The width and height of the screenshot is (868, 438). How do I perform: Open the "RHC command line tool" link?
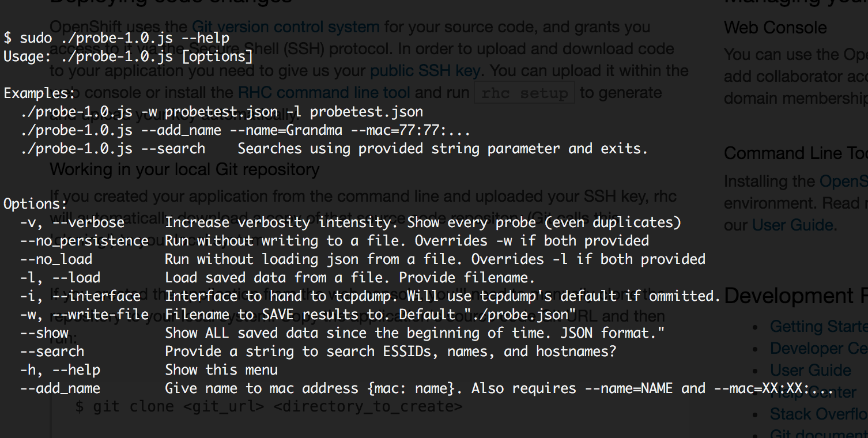(324, 92)
